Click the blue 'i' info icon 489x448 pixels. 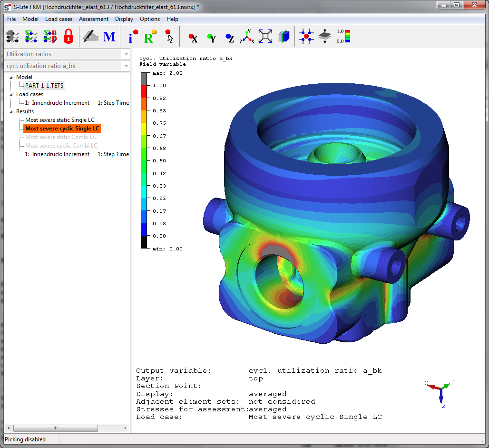pos(133,36)
